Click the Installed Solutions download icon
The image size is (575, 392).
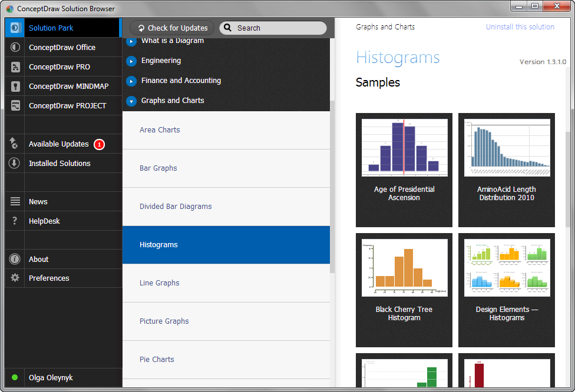(15, 163)
